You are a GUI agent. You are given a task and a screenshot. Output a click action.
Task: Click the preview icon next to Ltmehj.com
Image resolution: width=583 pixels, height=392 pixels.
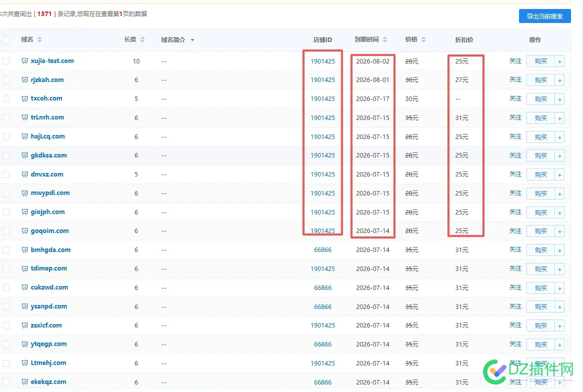[24, 363]
